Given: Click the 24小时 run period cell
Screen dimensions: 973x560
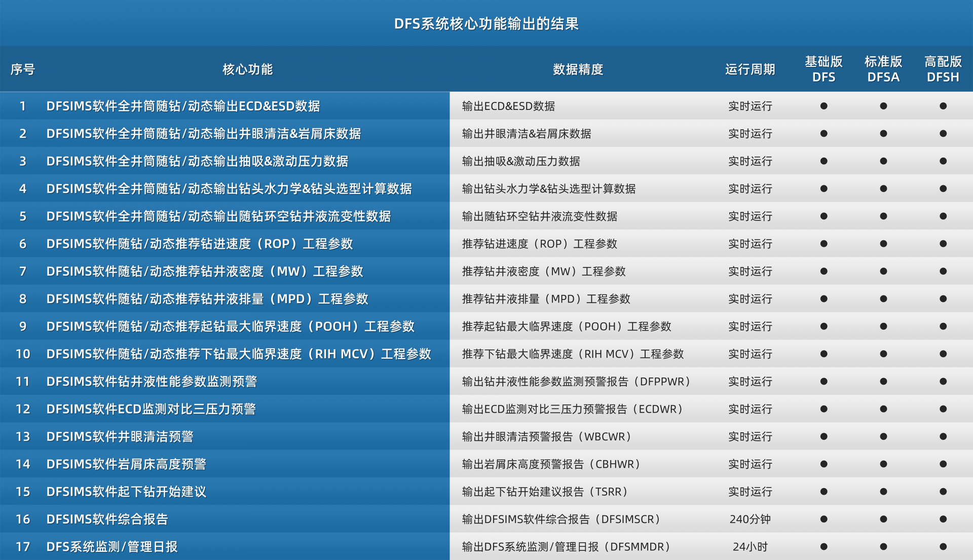Looking at the screenshot, I should 750,546.
